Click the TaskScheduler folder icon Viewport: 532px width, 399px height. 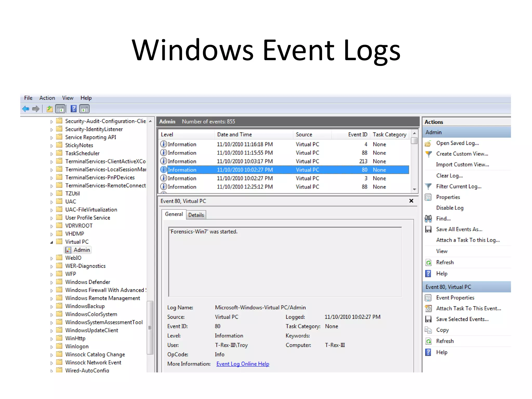(59, 153)
